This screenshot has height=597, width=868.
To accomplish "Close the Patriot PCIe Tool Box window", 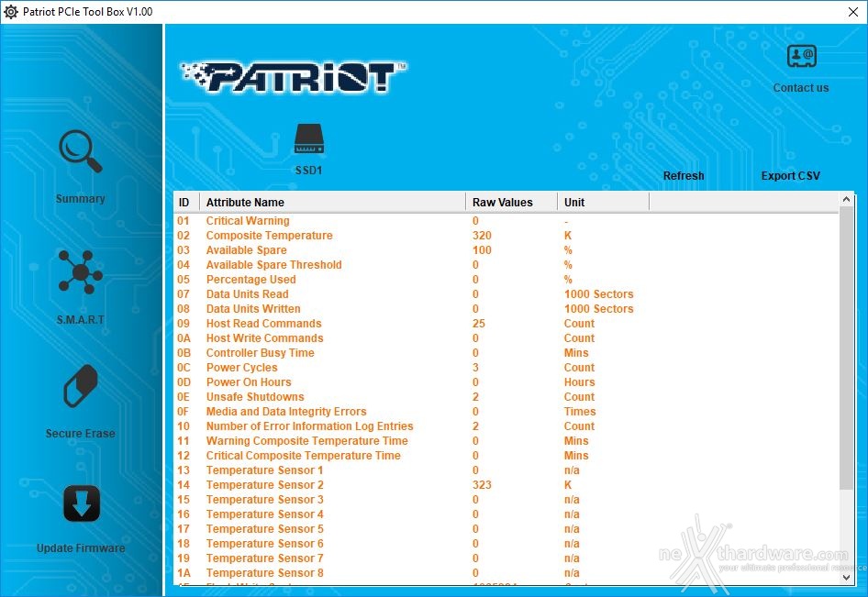I will coord(853,12).
